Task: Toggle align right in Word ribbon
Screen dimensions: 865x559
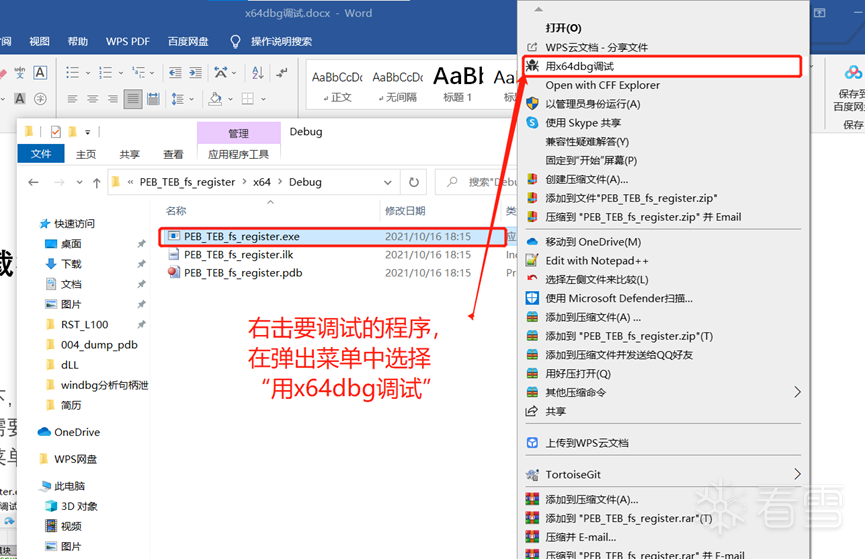Action: (x=113, y=99)
